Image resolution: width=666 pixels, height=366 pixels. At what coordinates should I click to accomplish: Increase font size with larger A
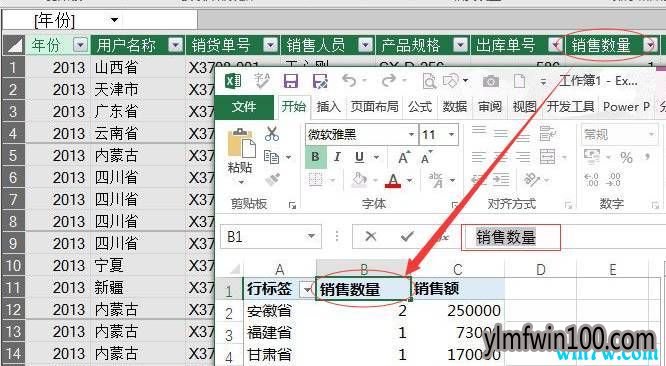tap(404, 158)
